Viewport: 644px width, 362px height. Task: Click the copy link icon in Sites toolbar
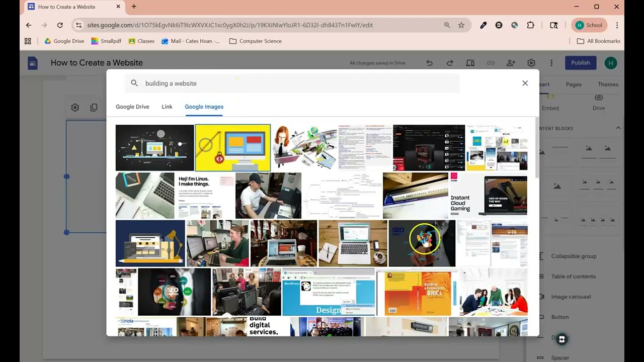coord(491,63)
